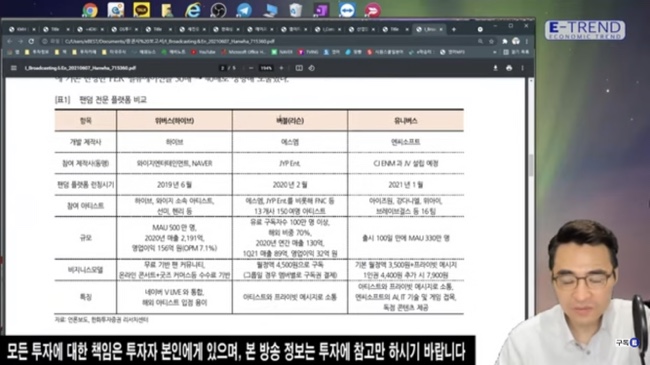Bookmark this page with the star icon
Image resolution: width=650 pixels, height=365 pixels.
point(491,41)
